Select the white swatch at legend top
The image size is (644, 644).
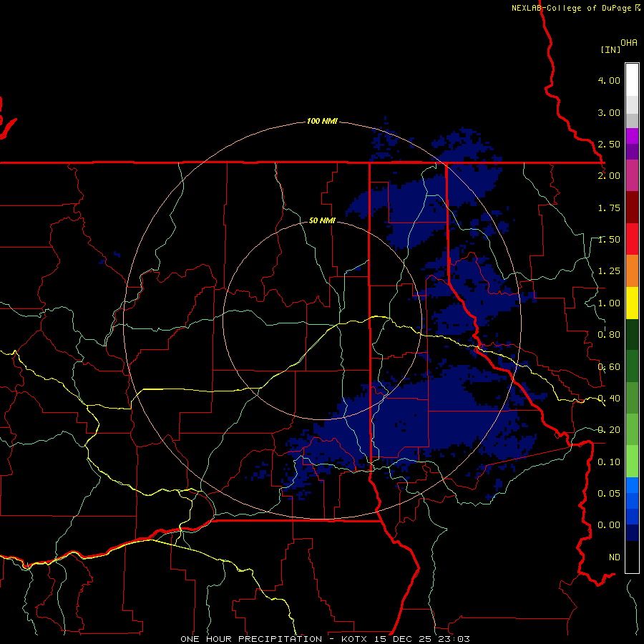tap(632, 80)
